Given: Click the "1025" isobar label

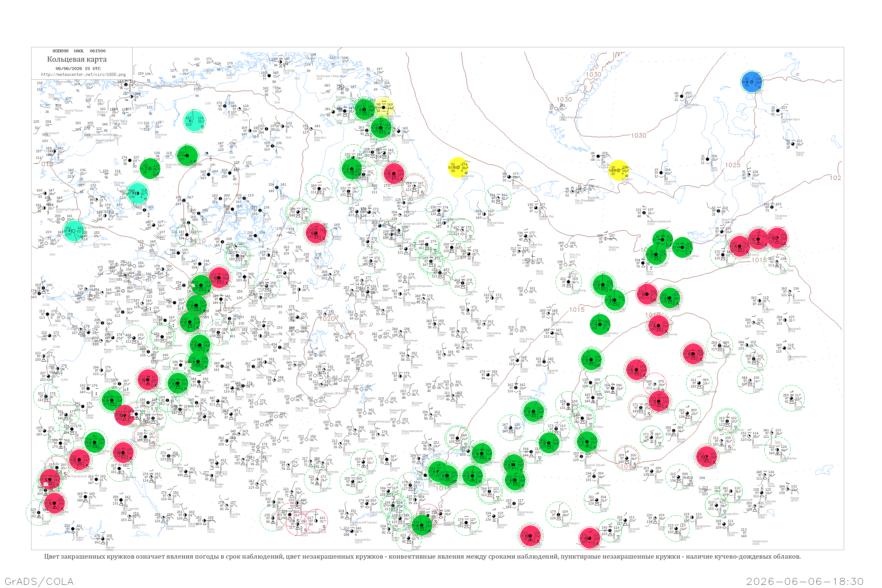Looking at the screenshot, I should (x=732, y=165).
